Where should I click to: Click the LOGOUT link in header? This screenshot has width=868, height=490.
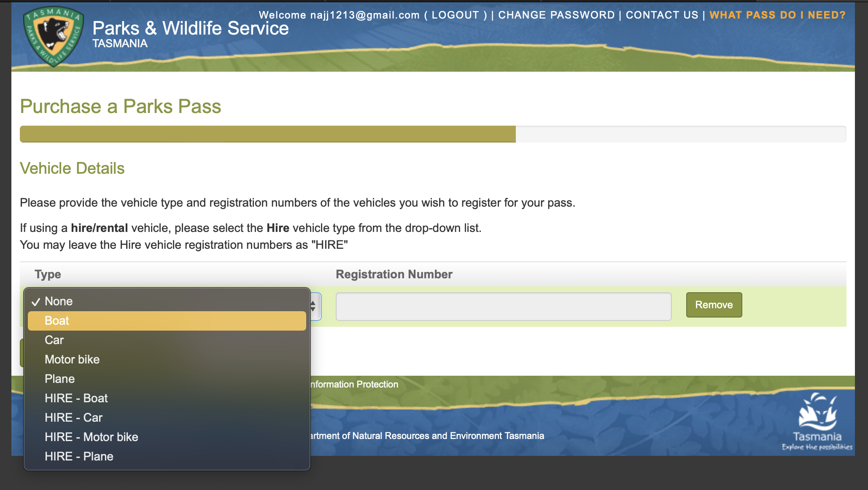coord(455,15)
